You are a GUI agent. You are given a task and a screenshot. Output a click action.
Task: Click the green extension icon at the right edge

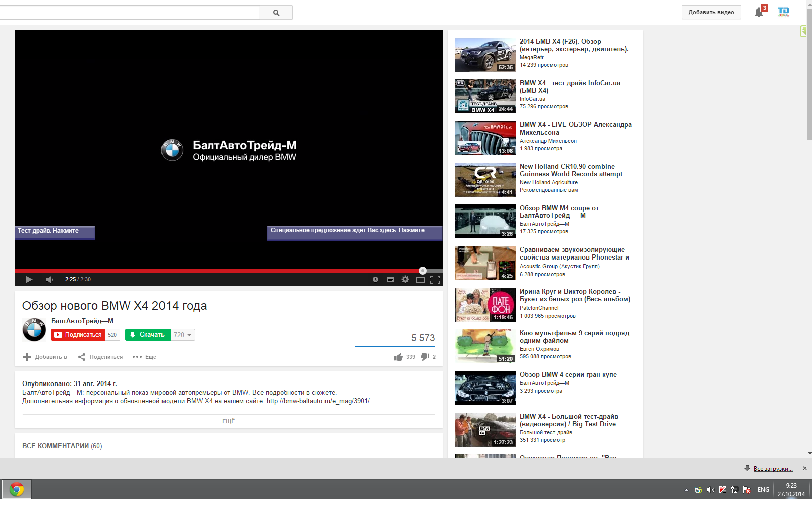click(803, 31)
